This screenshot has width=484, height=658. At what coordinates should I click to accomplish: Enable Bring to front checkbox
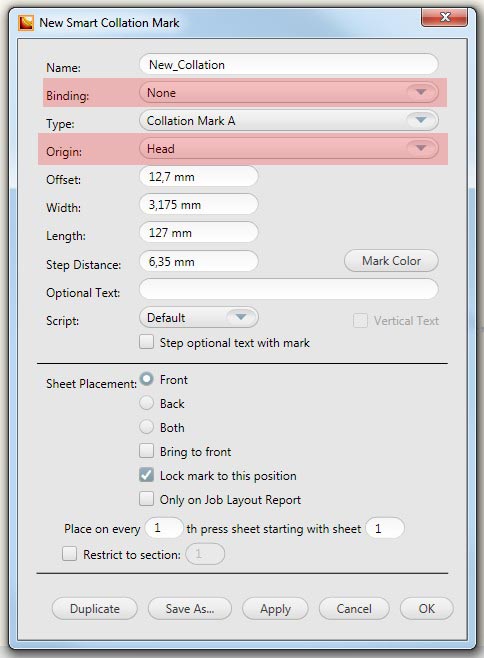[147, 451]
